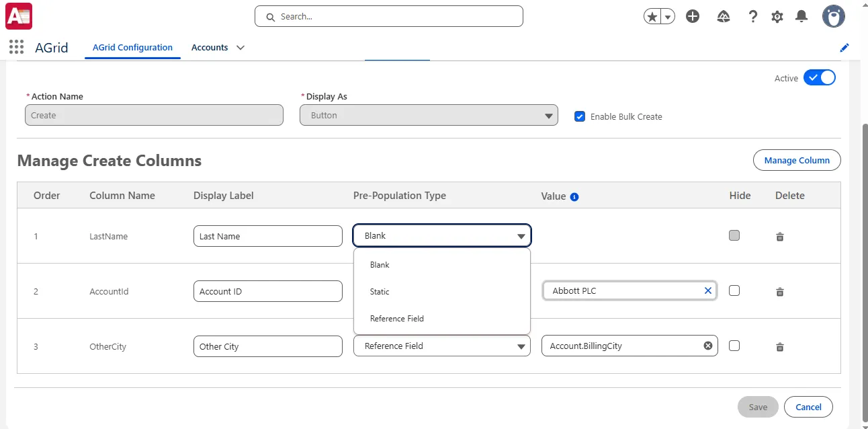Screen dimensions: 868x429
Task: Toggle the Active switch
Action: click(820, 77)
